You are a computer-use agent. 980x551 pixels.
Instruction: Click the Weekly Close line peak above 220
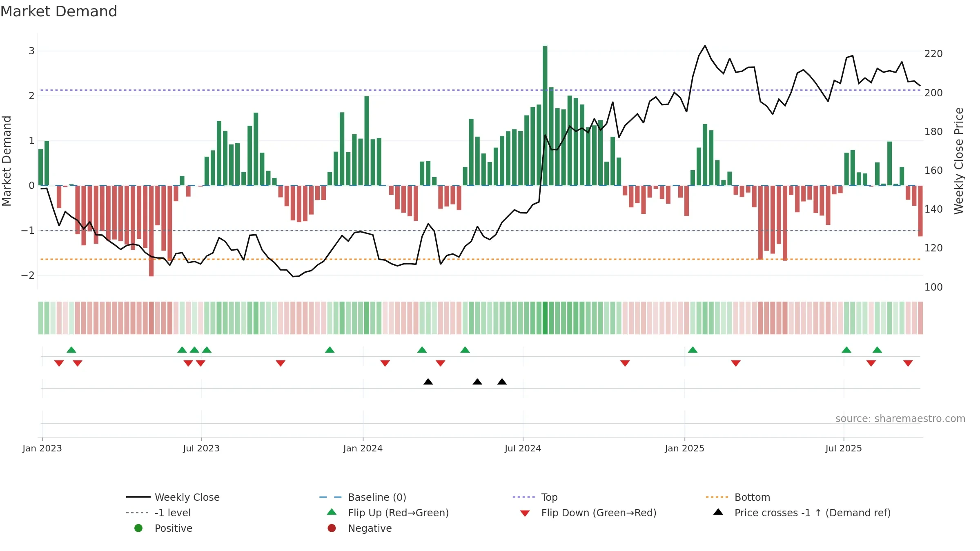(705, 46)
